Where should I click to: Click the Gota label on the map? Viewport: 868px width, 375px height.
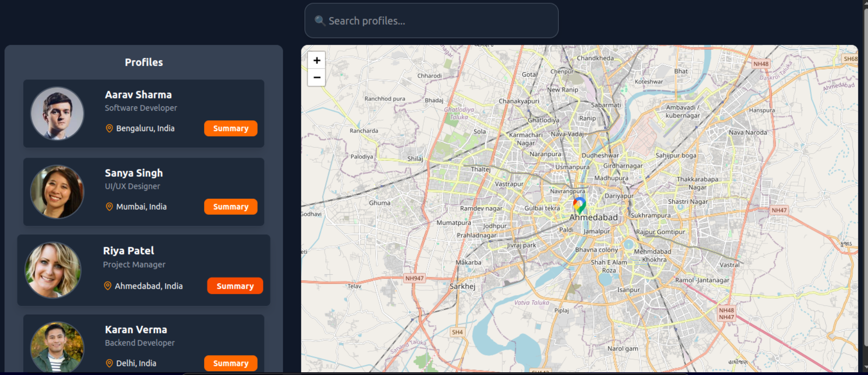[529, 74]
